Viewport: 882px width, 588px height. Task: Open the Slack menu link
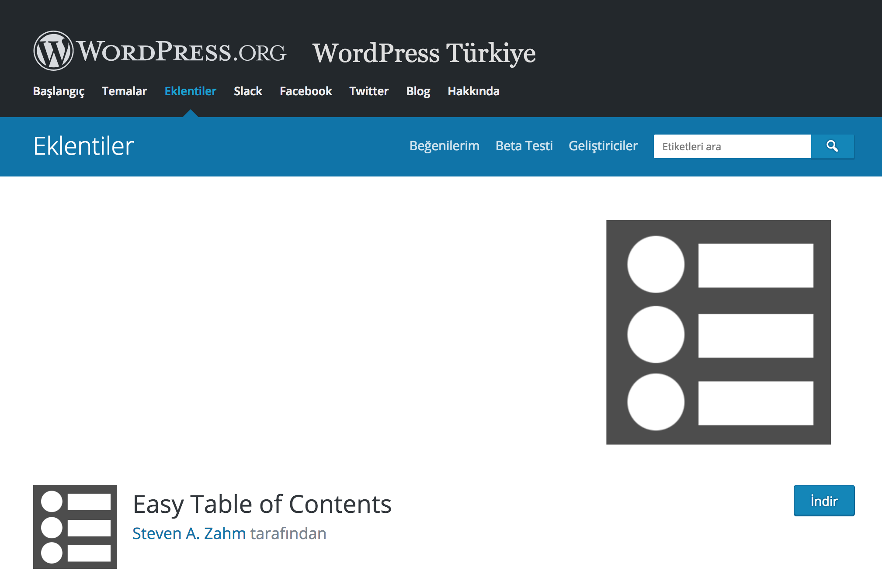click(248, 91)
